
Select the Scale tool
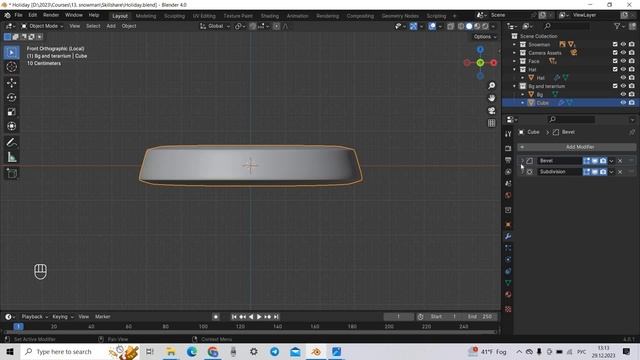pos(11,112)
